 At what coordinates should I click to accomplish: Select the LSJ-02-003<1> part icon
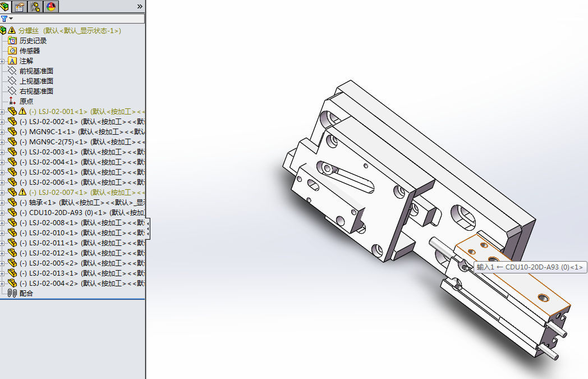12,152
